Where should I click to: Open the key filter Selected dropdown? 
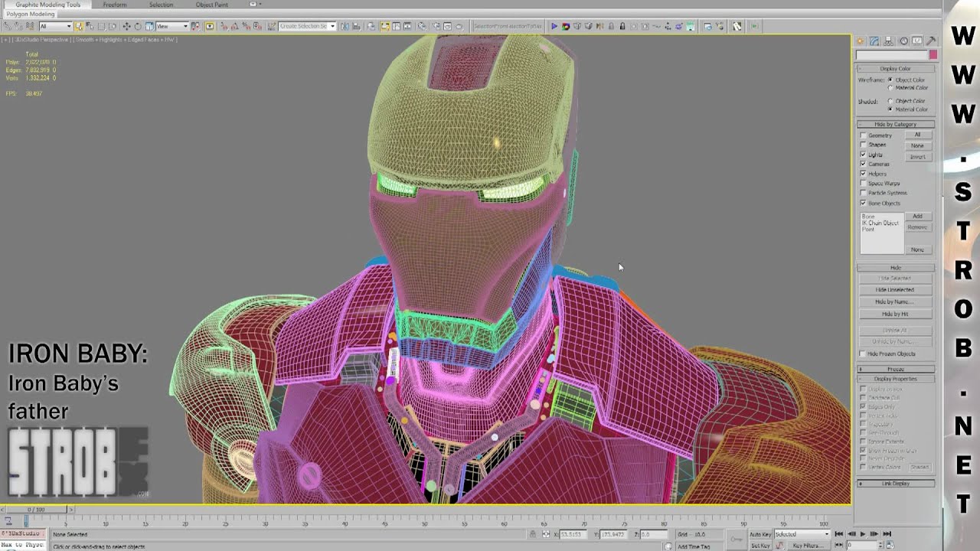click(x=802, y=534)
